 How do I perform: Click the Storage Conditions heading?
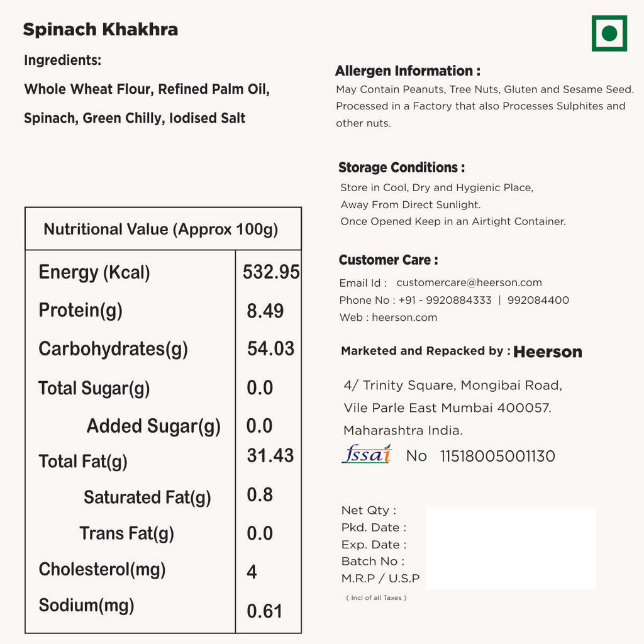(402, 167)
